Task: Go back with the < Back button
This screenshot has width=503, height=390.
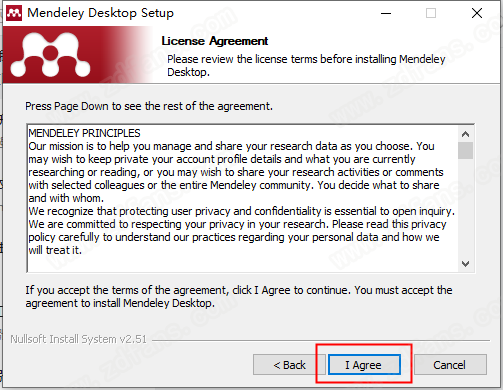Action: [289, 365]
